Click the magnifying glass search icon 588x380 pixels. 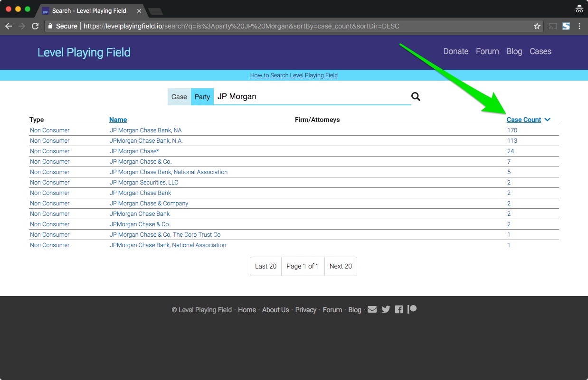click(416, 97)
